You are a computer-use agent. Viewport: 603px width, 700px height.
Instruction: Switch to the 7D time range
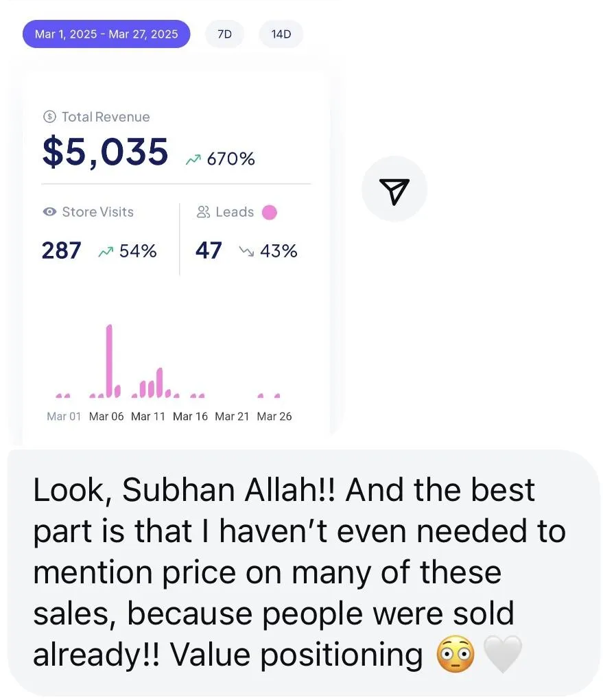[x=224, y=34]
